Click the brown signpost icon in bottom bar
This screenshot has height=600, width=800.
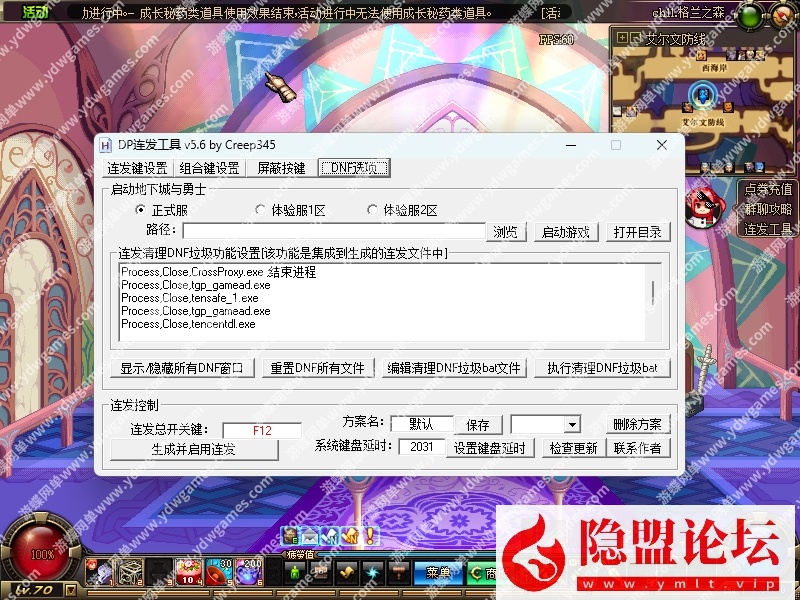(399, 573)
